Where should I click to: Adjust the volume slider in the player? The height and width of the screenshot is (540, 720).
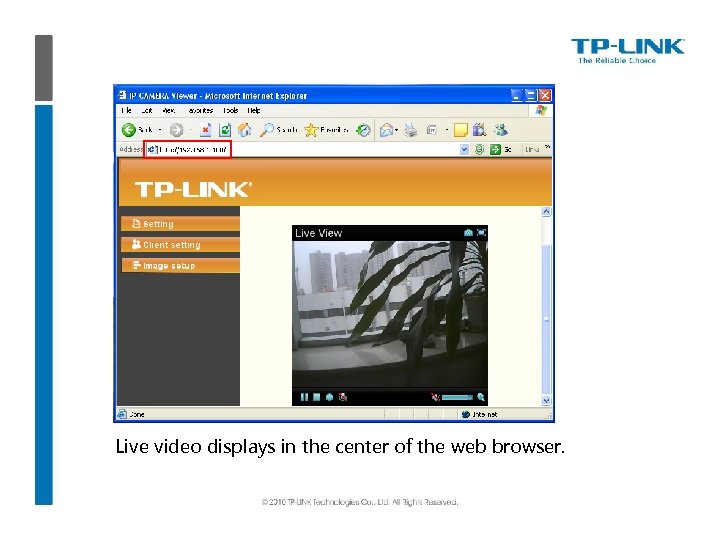(457, 397)
